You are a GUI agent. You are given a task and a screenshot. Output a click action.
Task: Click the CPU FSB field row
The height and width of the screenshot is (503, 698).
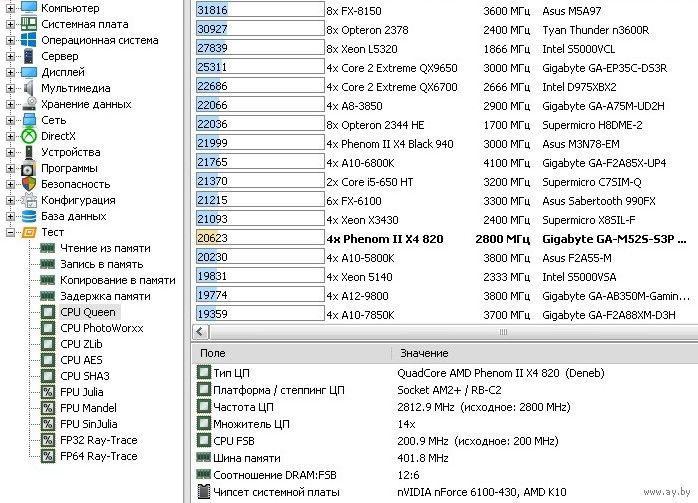tap(445, 441)
